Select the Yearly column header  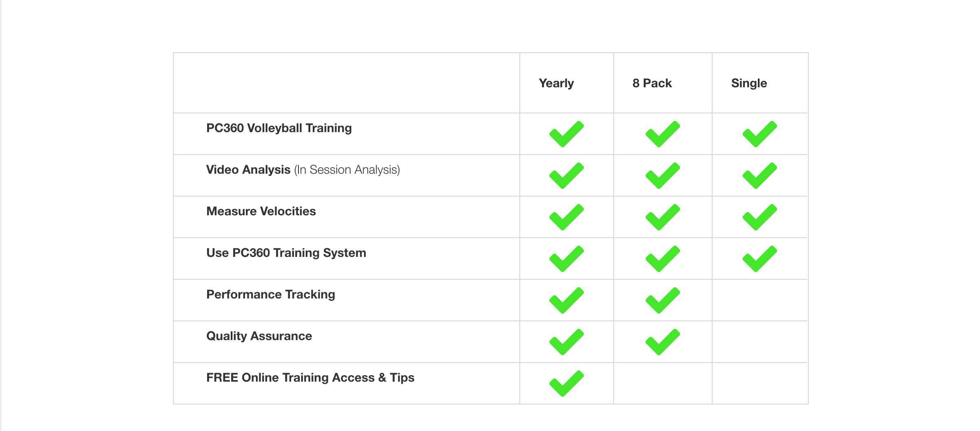click(x=556, y=84)
